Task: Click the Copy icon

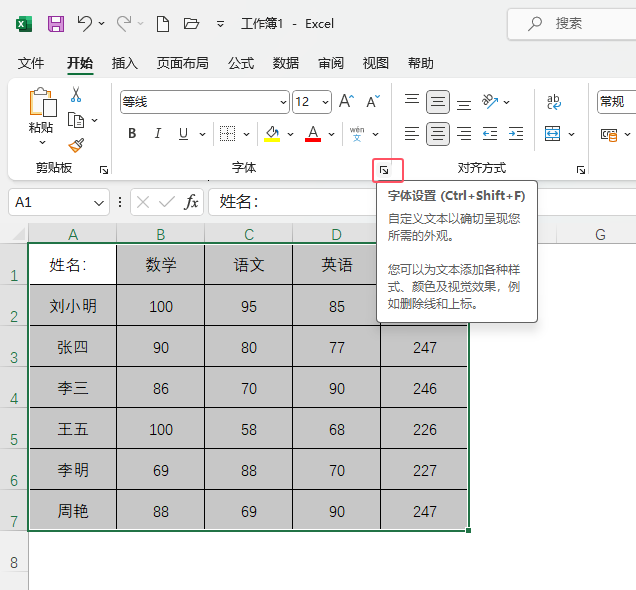Action: [x=76, y=120]
